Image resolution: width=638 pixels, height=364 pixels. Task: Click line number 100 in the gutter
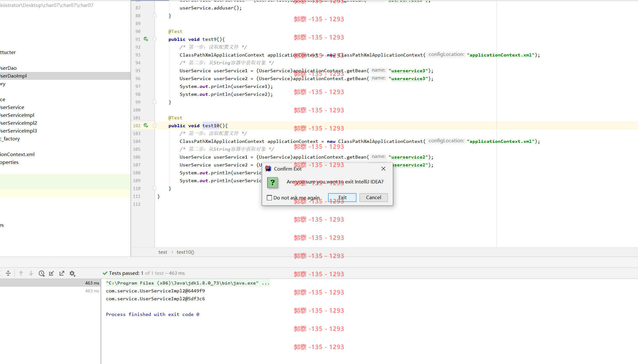(x=137, y=110)
